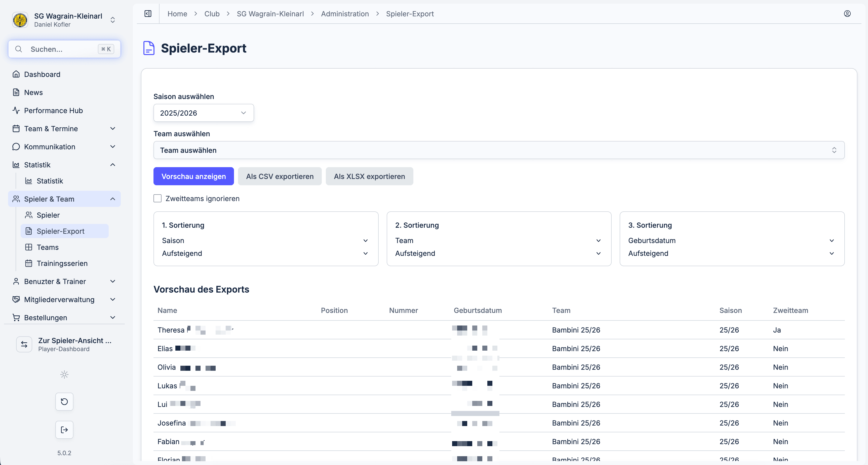Select Spieler-Export in sidebar
868x465 pixels.
coord(65,231)
